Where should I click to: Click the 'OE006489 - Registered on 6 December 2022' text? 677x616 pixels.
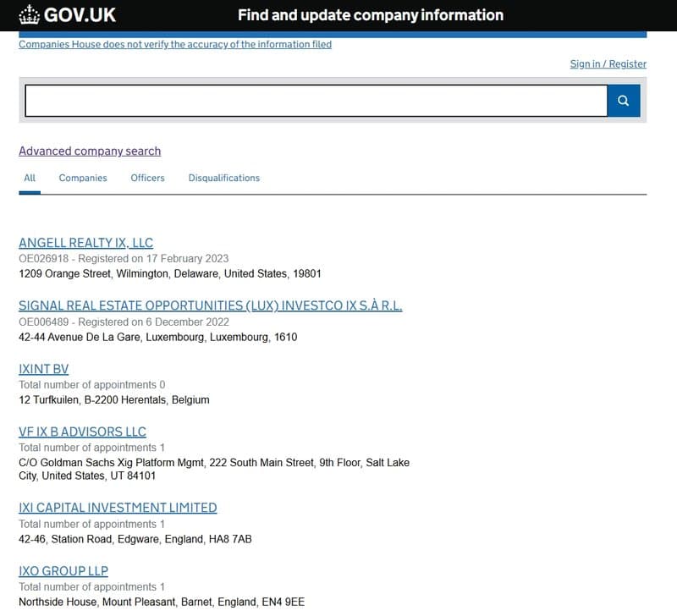point(124,322)
